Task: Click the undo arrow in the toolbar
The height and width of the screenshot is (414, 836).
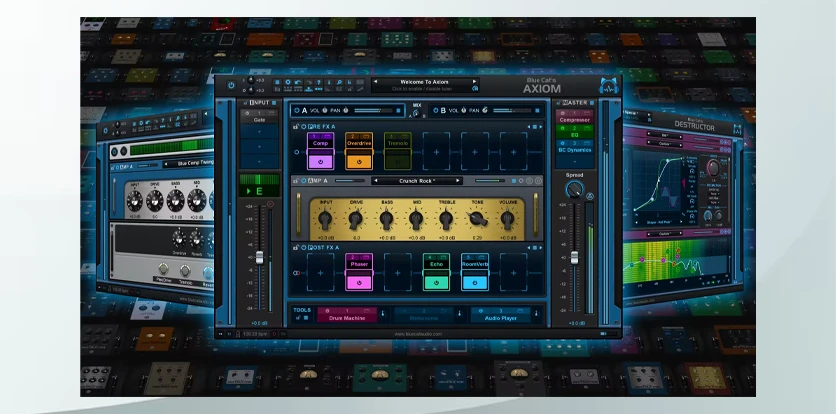Action: (298, 82)
